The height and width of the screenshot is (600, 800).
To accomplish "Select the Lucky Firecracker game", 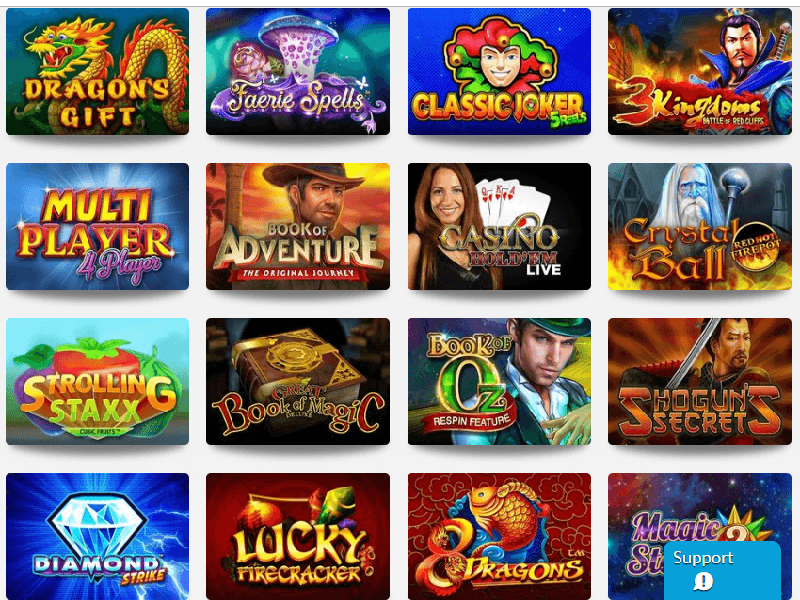I will tap(298, 536).
